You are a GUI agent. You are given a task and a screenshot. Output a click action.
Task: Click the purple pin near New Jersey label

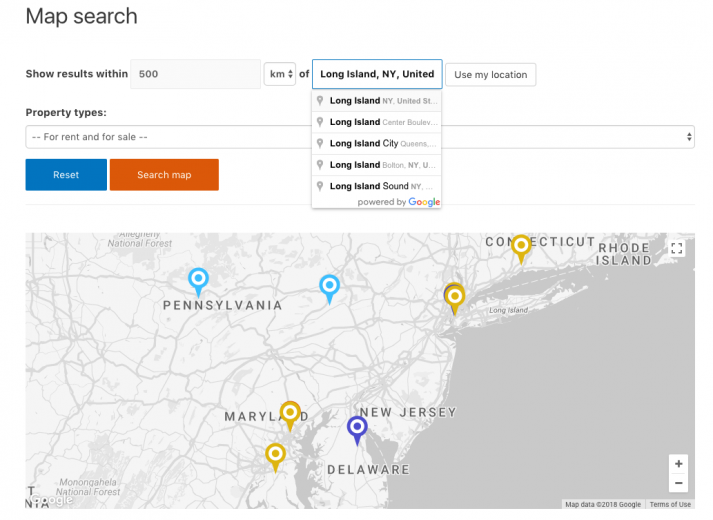[357, 430]
